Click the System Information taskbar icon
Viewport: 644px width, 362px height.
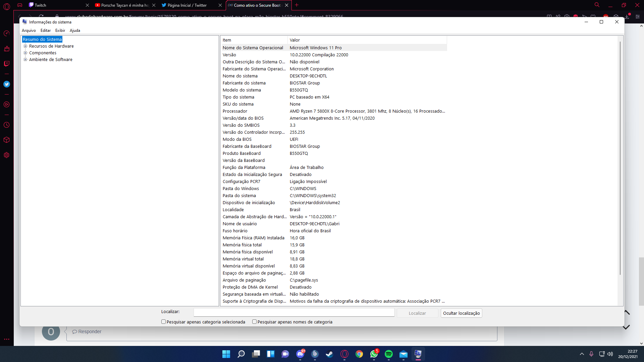click(x=418, y=354)
